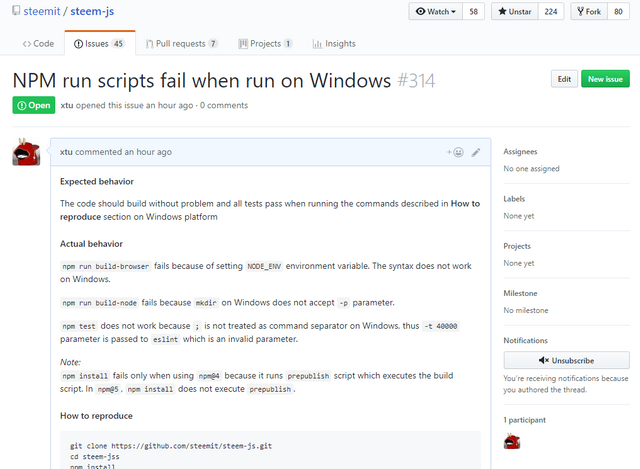Click the '0 comments' text
Screen dimensions: 640x469
click(x=224, y=106)
